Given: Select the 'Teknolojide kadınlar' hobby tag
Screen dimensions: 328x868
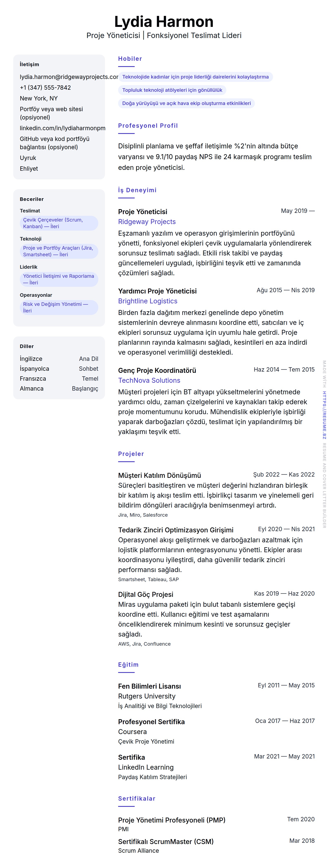Looking at the screenshot, I should pos(195,77).
